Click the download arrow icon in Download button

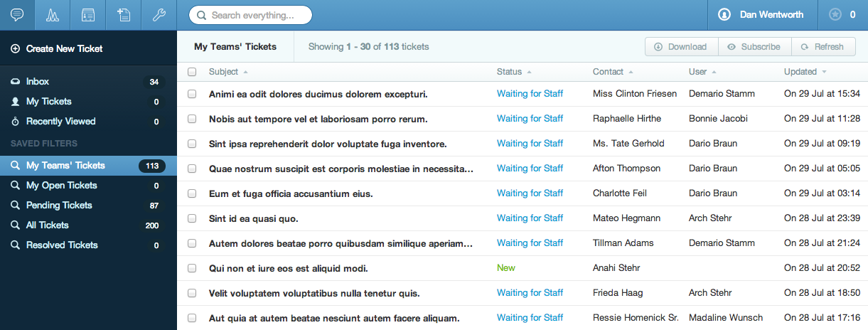(658, 47)
